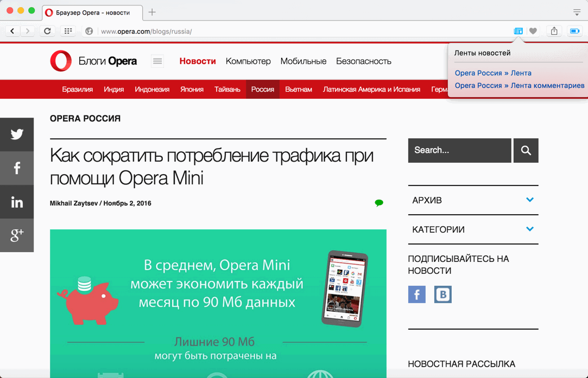Click the Блоги Opera title text
Viewport: 588px width, 378px height.
(108, 61)
